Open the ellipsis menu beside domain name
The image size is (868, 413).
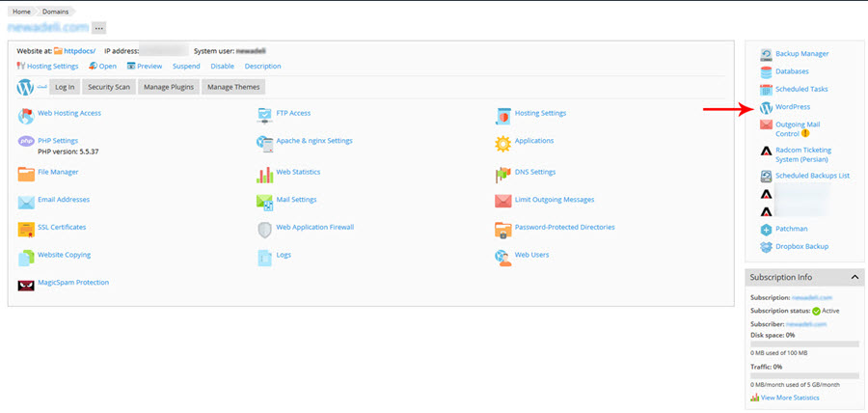click(99, 28)
